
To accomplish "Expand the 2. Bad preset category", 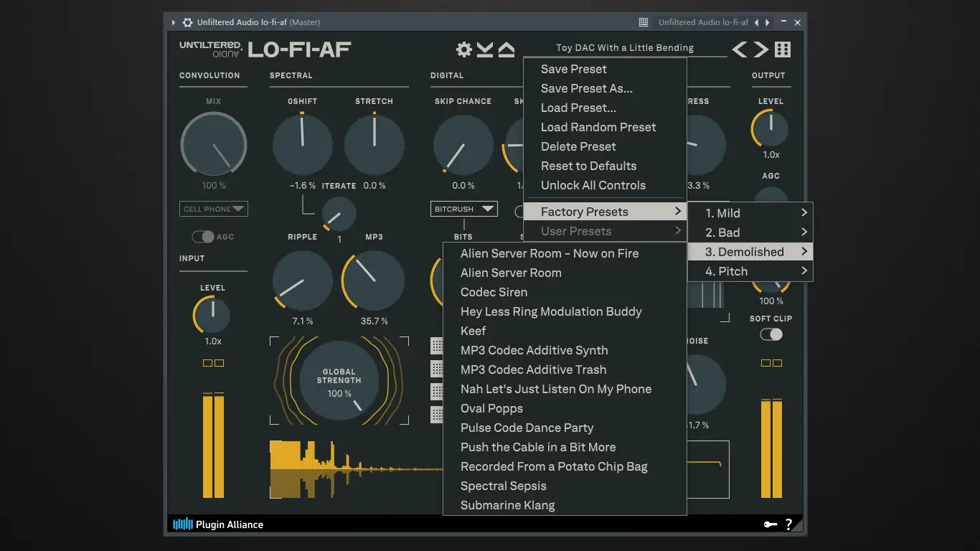I will 750,232.
